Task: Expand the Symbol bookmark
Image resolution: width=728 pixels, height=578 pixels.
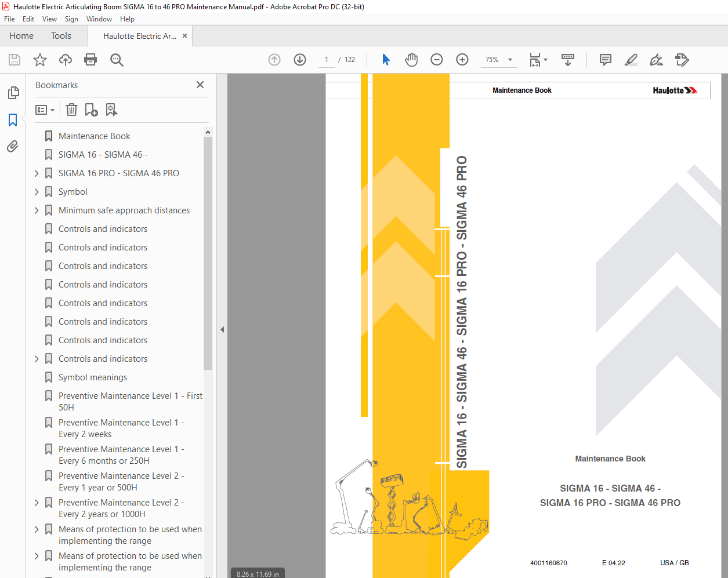Action: (37, 192)
